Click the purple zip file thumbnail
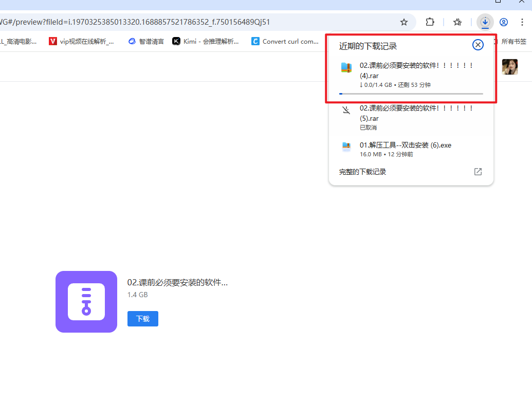 86,302
